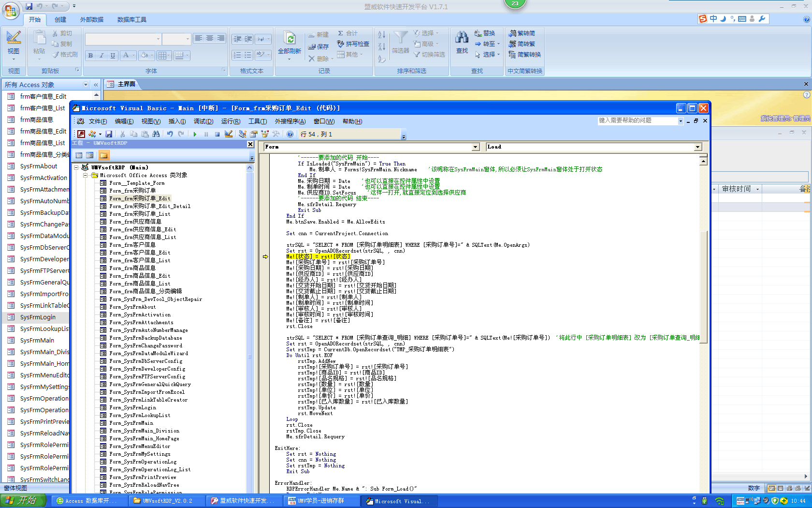
Task: Select frm商品信息 in Access navigation pane
Action: 37,120
